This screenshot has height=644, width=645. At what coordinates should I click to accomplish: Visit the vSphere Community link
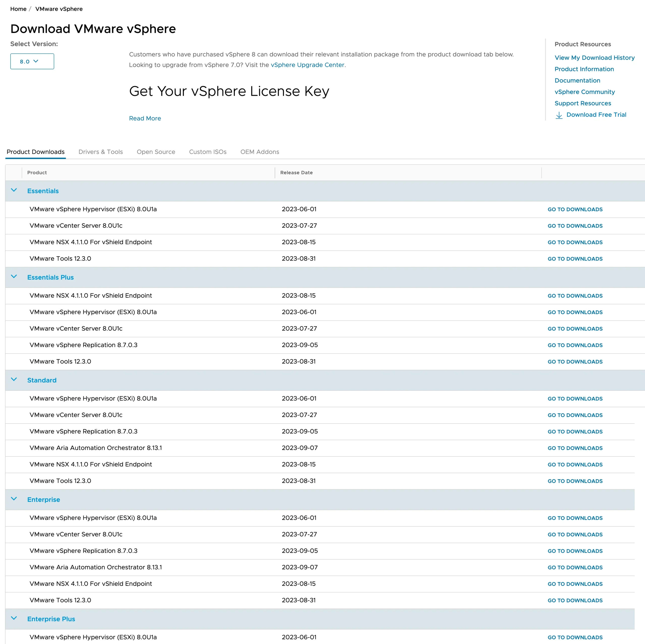[x=585, y=92]
